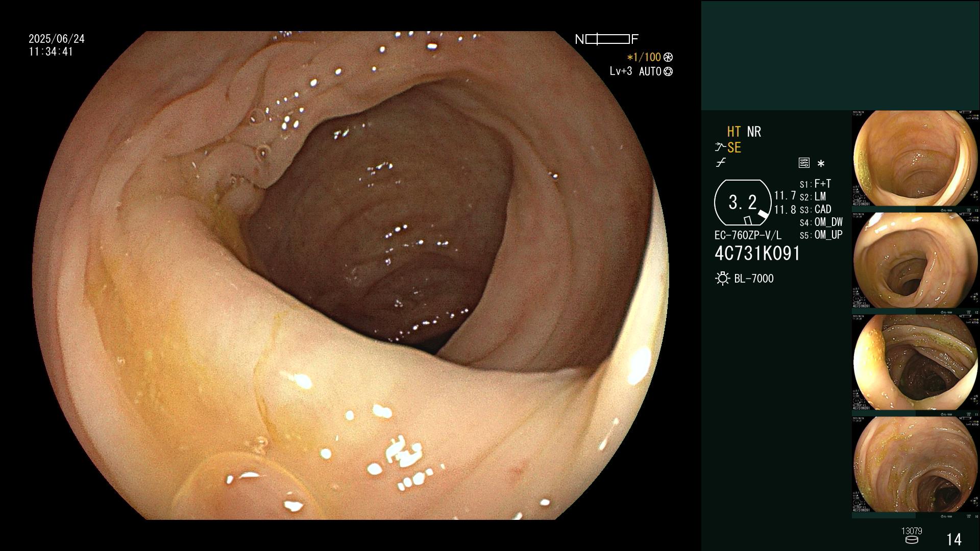The width and height of the screenshot is (980, 551).
Task: Open the third captured image thumbnail
Action: click(x=916, y=362)
